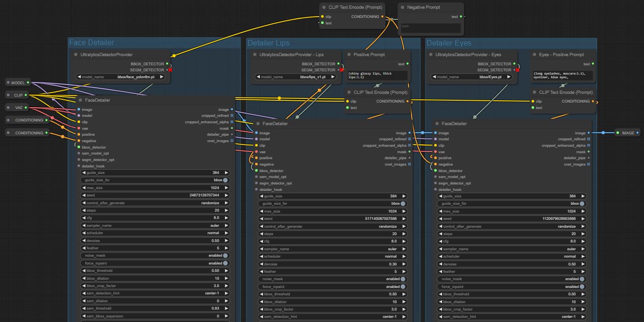Screen dimensions: 644x322
Task: Collapse the Eyes - Positive Prompt node
Action: (534, 55)
